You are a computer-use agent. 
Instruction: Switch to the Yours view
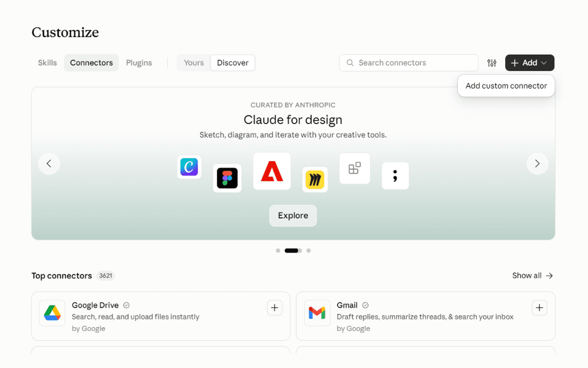coord(194,63)
